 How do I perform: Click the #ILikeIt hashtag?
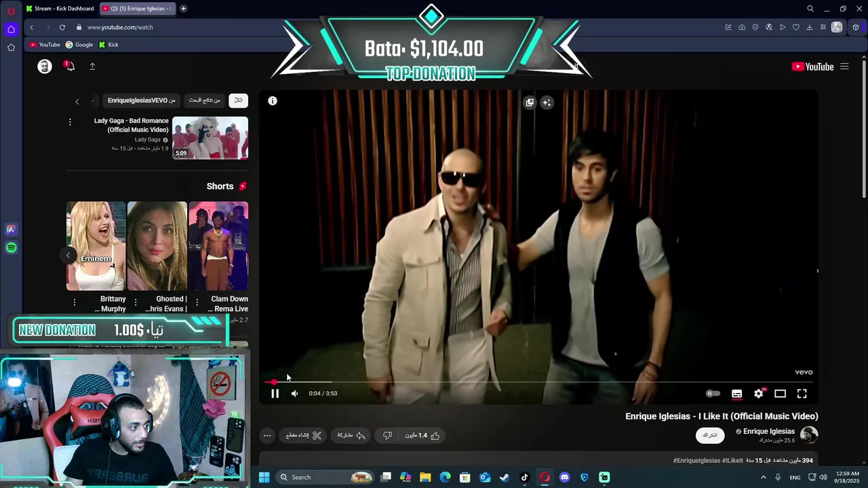(732, 460)
